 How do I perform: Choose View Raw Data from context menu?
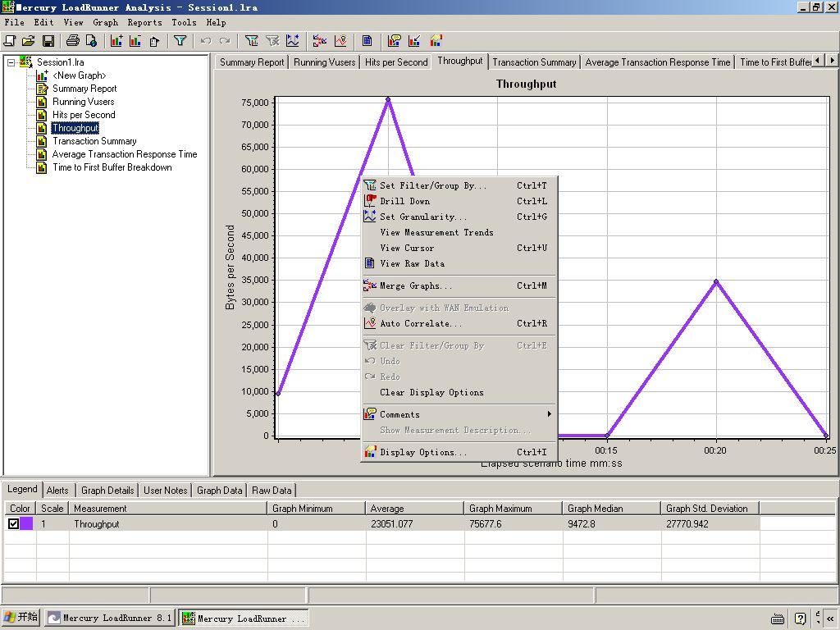459,263
